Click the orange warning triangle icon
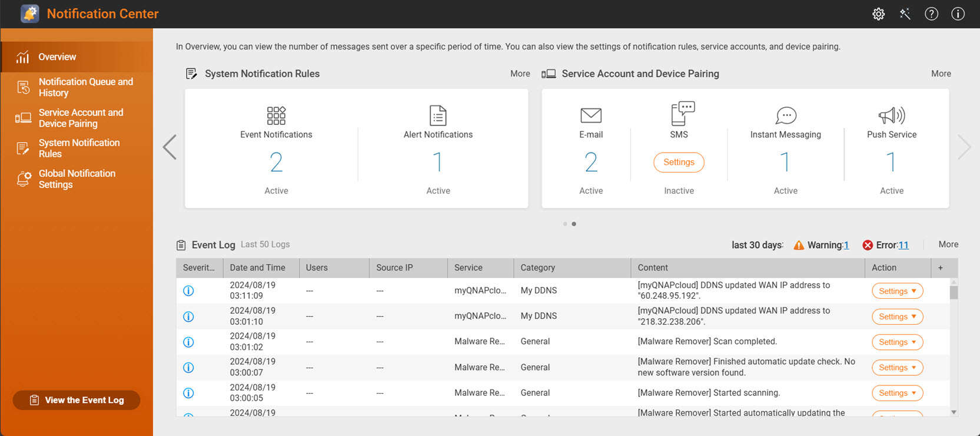The image size is (980, 436). click(799, 245)
